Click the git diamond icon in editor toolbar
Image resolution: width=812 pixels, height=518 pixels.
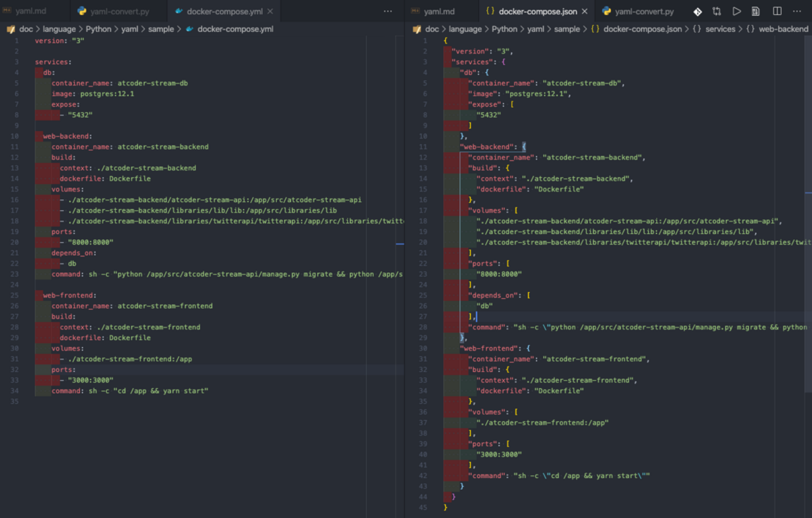click(x=698, y=11)
